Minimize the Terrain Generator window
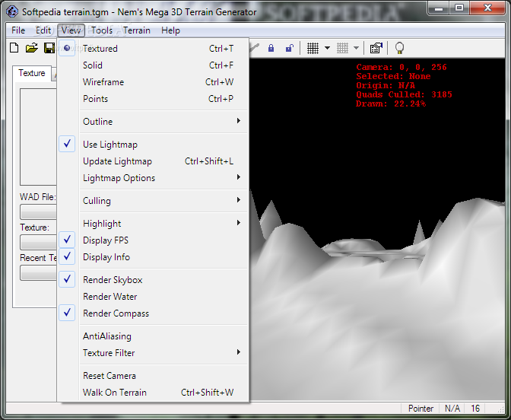 pos(439,8)
